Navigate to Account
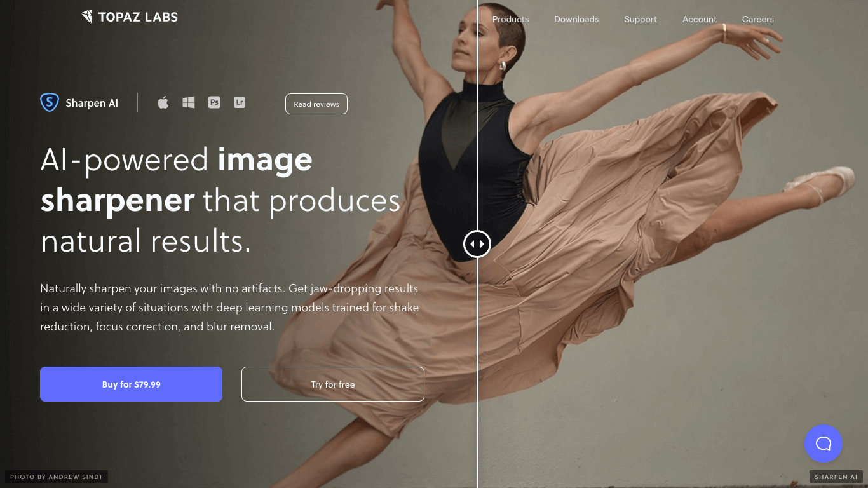 pyautogui.click(x=700, y=19)
